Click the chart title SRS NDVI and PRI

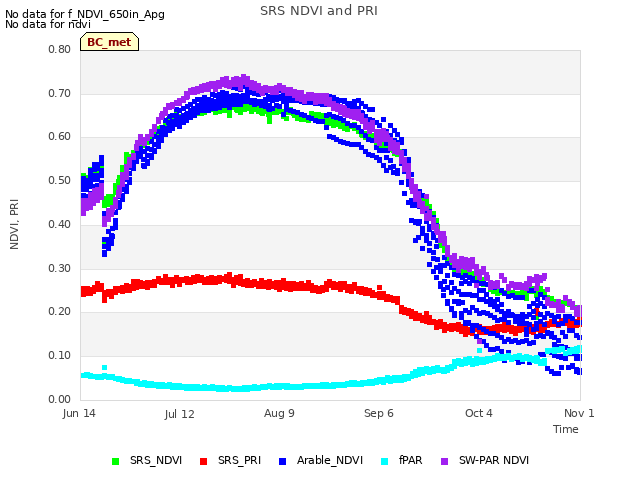click(x=319, y=11)
